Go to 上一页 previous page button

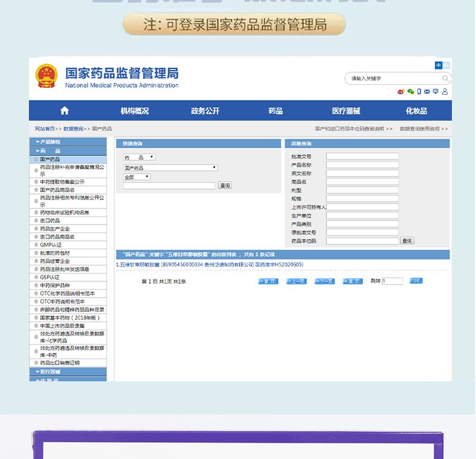point(296,281)
